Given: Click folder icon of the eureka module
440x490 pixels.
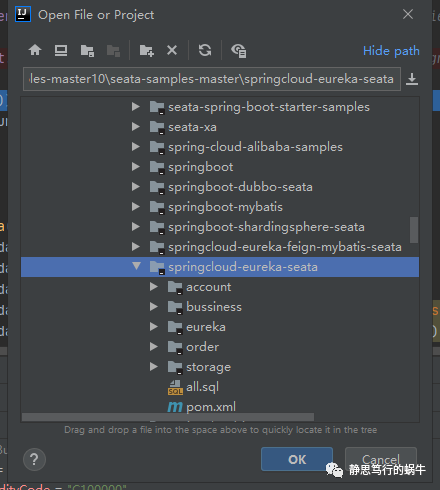Looking at the screenshot, I should (x=175, y=327).
